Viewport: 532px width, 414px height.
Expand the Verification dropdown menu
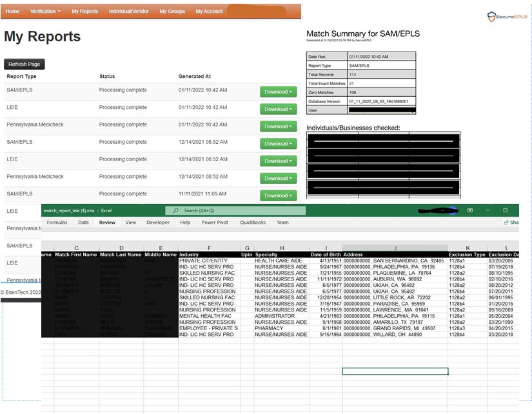click(45, 11)
